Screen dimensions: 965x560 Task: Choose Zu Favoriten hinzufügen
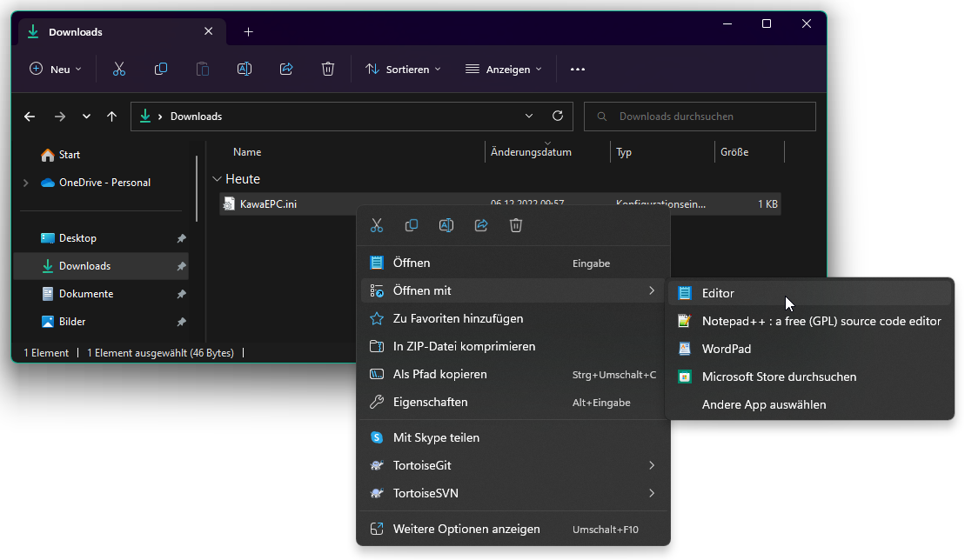click(513, 318)
